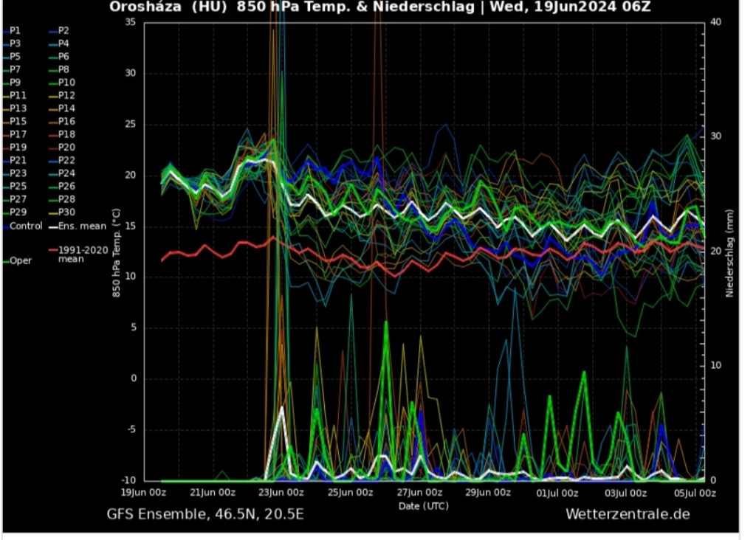Viewport: 756px width, 540px height.
Task: Click the P1 legend entry
Action: (x=15, y=31)
